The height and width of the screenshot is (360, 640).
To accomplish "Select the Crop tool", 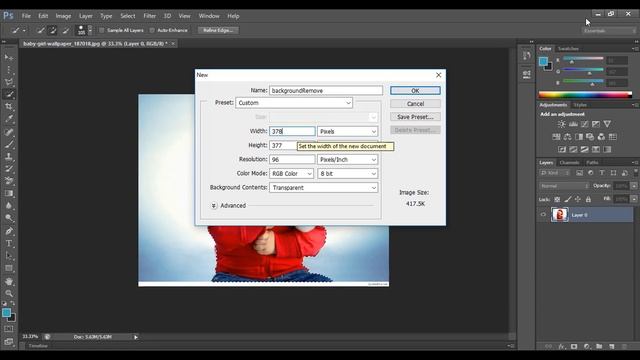I will coord(9,107).
